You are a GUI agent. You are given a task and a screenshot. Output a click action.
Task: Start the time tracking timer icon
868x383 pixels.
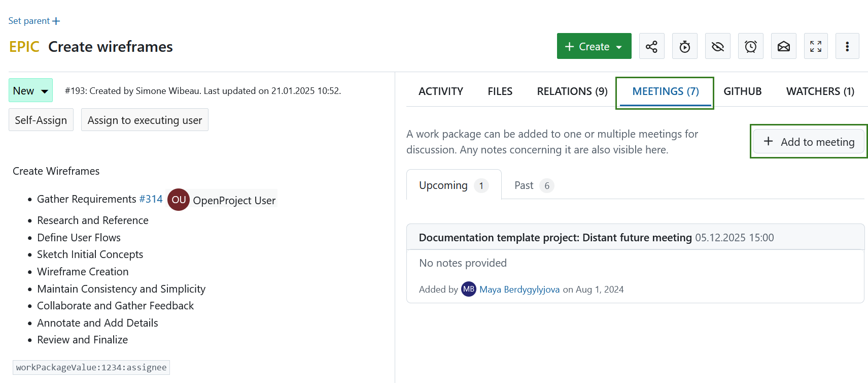tap(684, 46)
